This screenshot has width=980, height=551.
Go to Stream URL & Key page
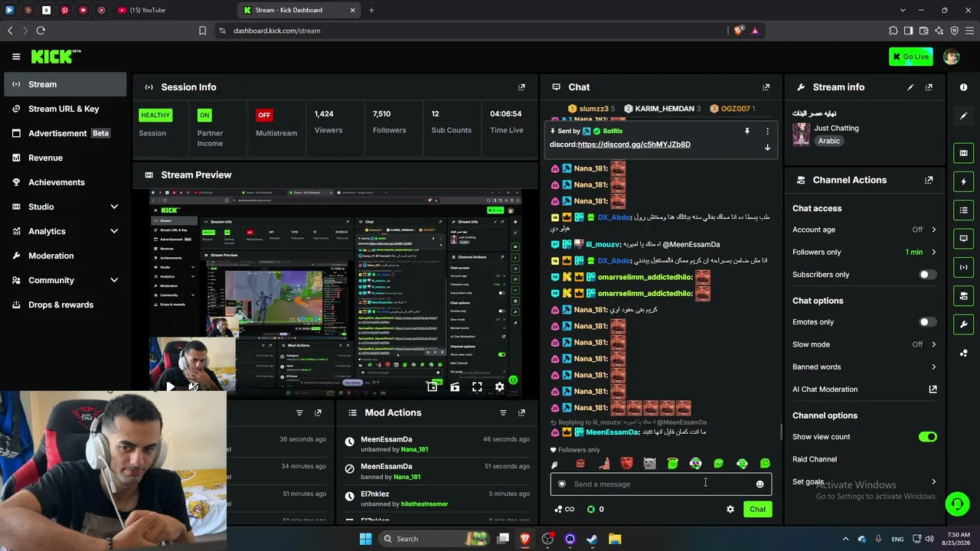(x=65, y=109)
